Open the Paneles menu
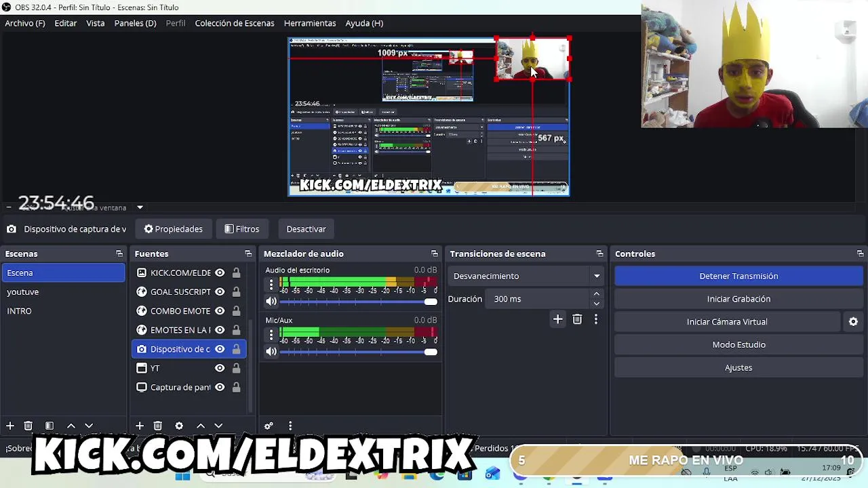This screenshot has width=868, height=488. [135, 23]
